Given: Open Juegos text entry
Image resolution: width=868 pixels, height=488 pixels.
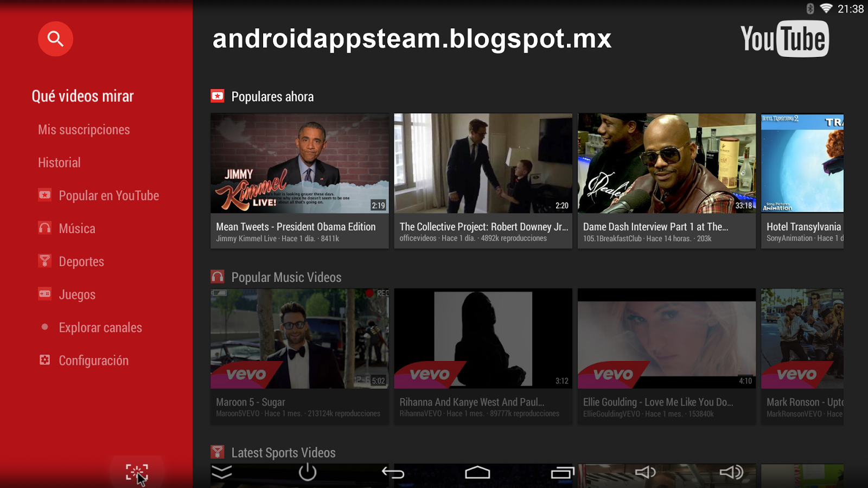Looking at the screenshot, I should coord(77,295).
